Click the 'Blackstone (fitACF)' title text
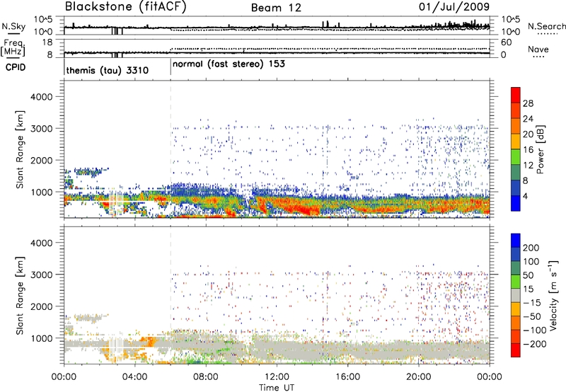Viewport: 566px width, 392px height. pyautogui.click(x=125, y=7)
